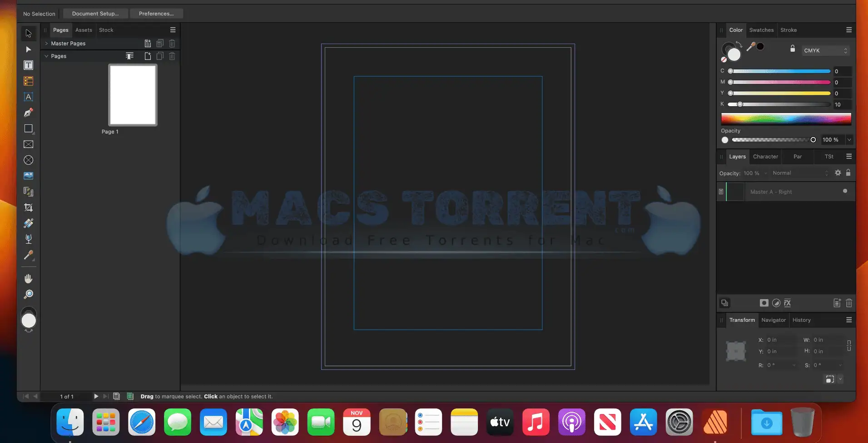Add a new page in Pages row

pos(148,56)
